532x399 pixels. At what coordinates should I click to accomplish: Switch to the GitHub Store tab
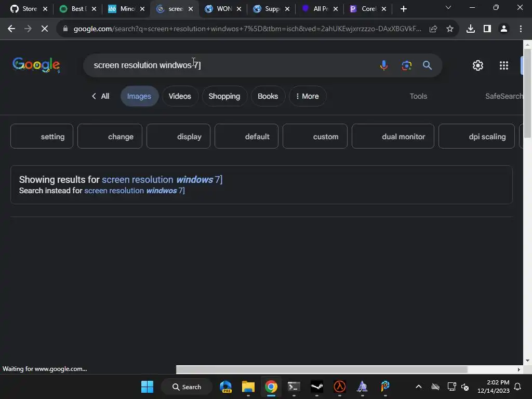29,9
